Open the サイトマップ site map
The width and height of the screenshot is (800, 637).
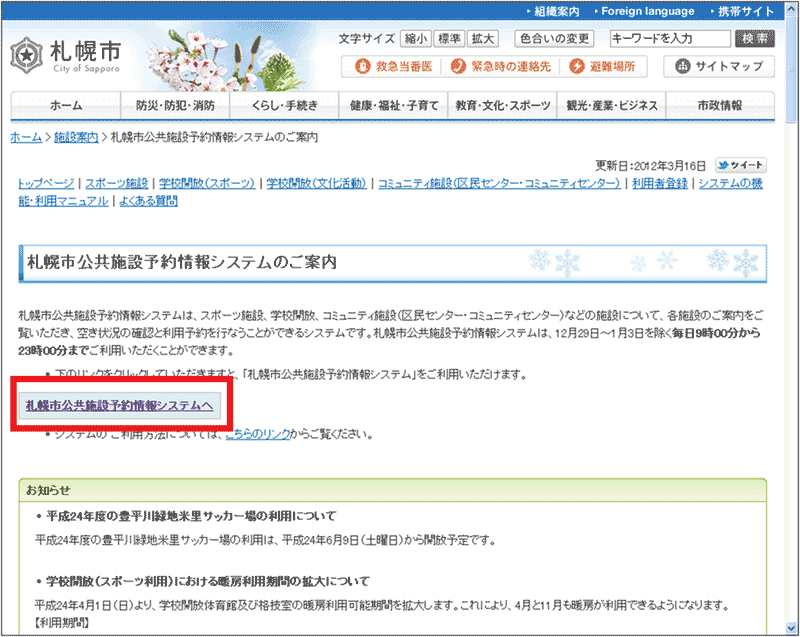[720, 66]
